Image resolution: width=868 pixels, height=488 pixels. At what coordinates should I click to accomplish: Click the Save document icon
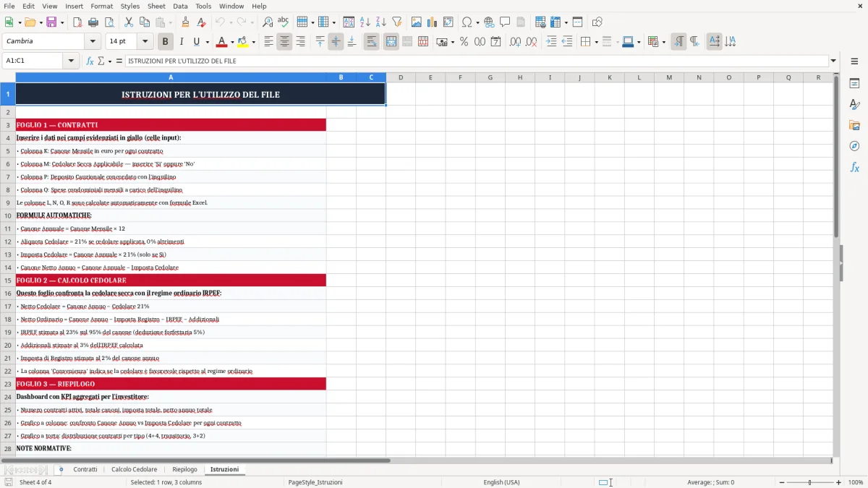pyautogui.click(x=51, y=22)
